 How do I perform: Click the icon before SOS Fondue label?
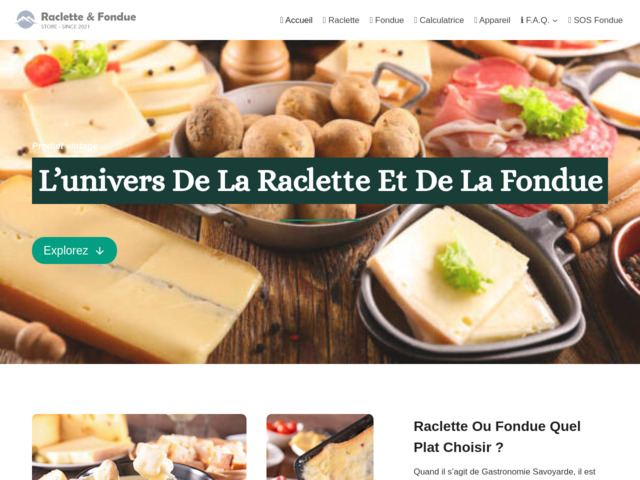[570, 20]
